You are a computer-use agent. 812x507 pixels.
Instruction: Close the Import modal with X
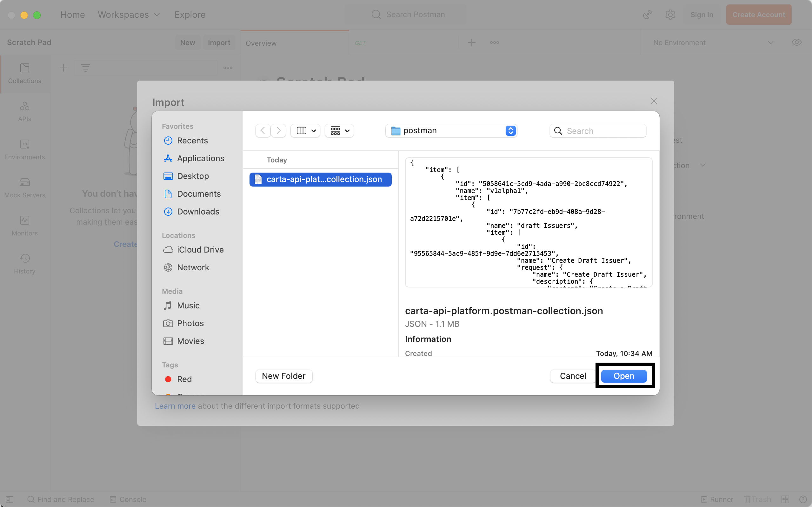pyautogui.click(x=653, y=101)
